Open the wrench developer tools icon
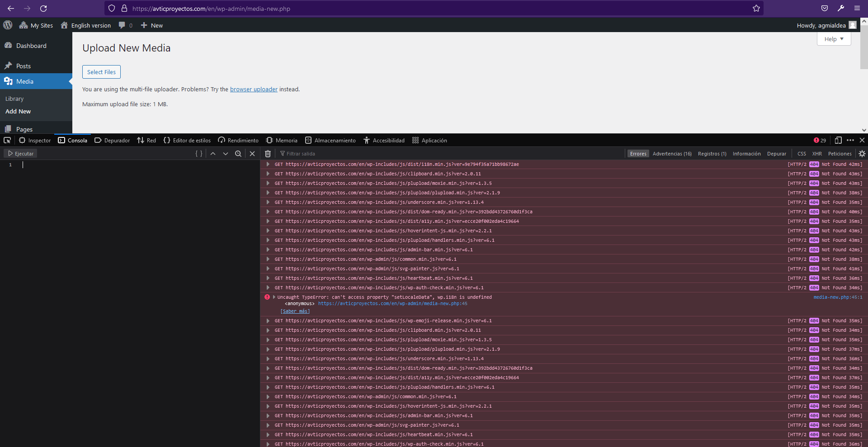Image resolution: width=868 pixels, height=447 pixels. coord(841,9)
